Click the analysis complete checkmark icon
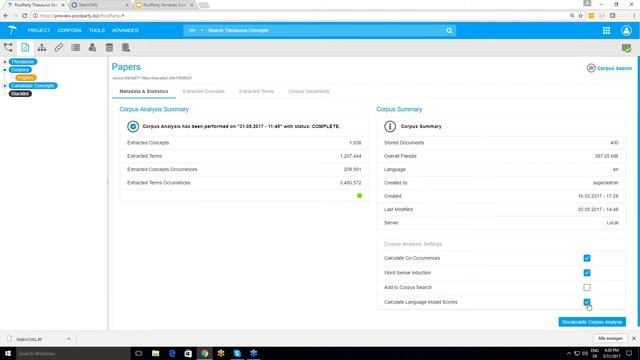The width and height of the screenshot is (640, 360). pyautogui.click(x=133, y=127)
